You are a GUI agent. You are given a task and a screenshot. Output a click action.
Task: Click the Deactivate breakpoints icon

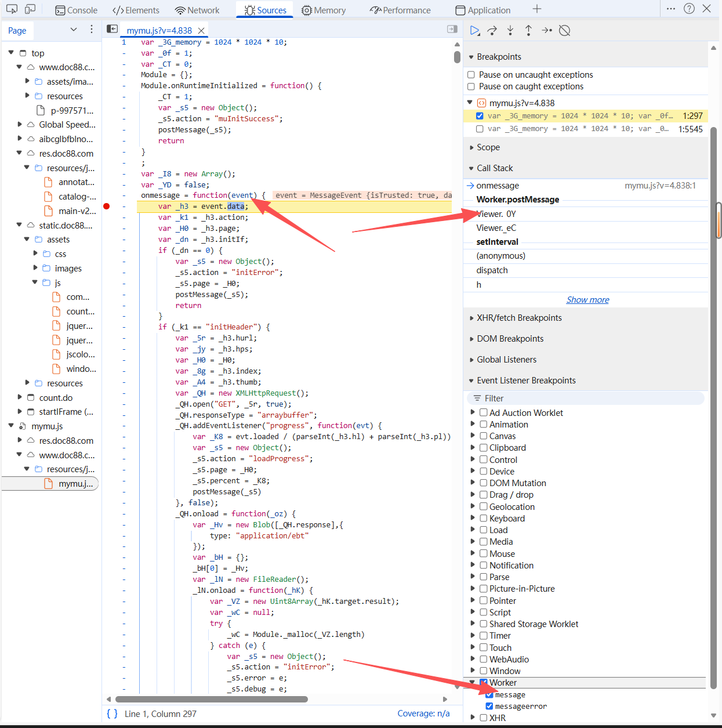pyautogui.click(x=564, y=31)
